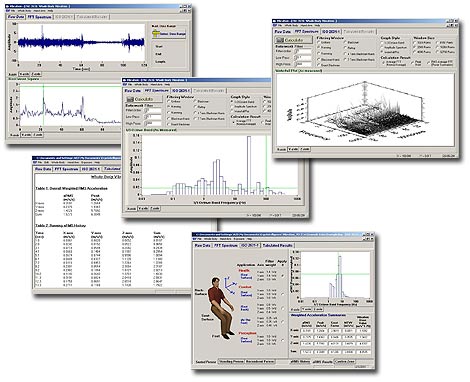Open Caution Zone tab in seated person window
The height and width of the screenshot is (382, 470).
[344, 361]
